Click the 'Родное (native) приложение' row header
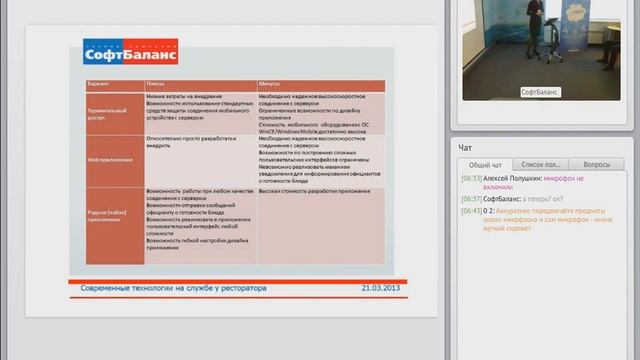Screen dimensions: 640x360 (x=115, y=226)
